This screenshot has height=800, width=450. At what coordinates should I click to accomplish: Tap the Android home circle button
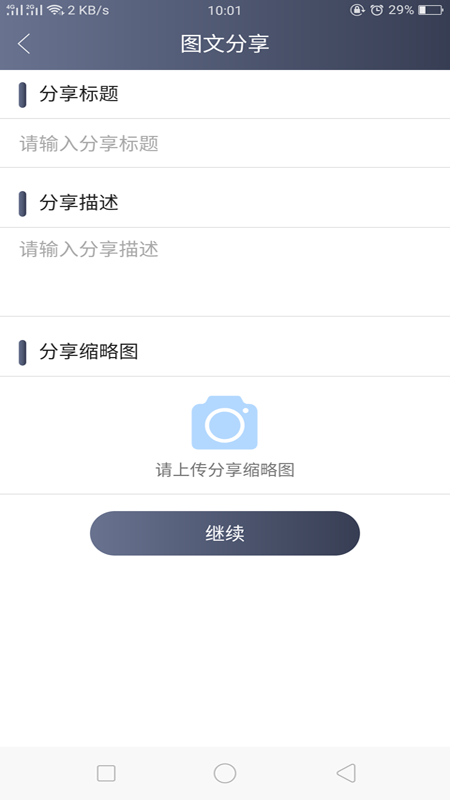[x=225, y=773]
